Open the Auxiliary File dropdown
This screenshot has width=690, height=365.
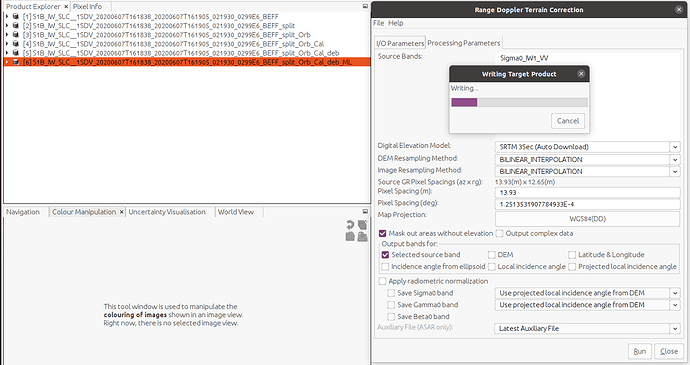tap(675, 328)
